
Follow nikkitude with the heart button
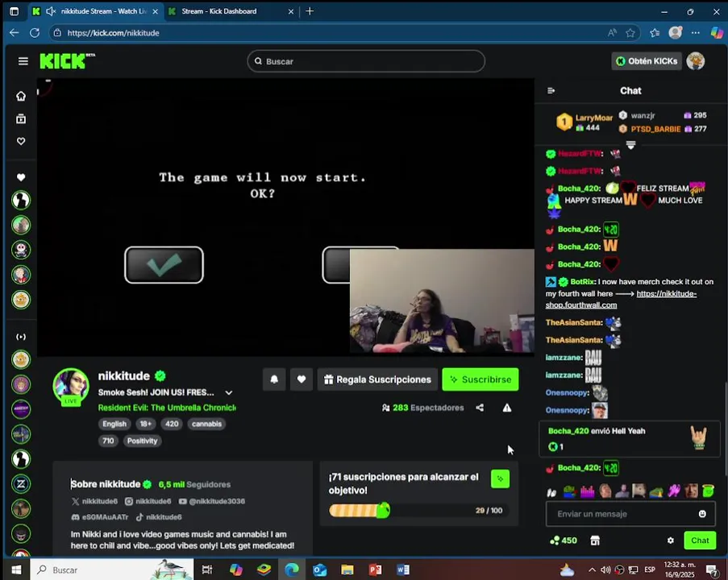click(x=302, y=379)
